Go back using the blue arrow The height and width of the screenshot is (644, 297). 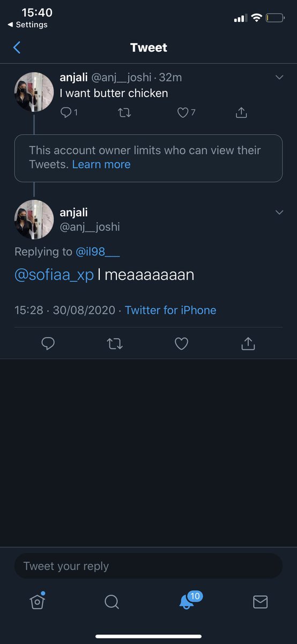pos(17,48)
